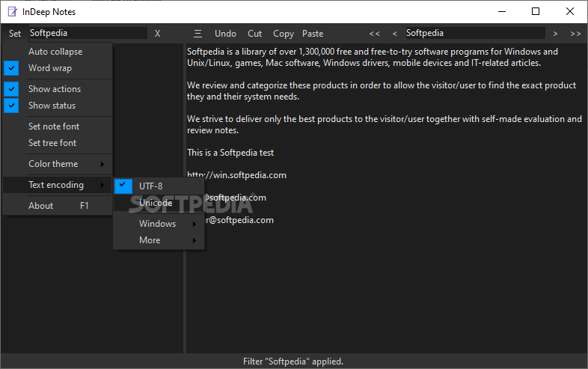Click the Softpedia note title field

pyautogui.click(x=475, y=33)
